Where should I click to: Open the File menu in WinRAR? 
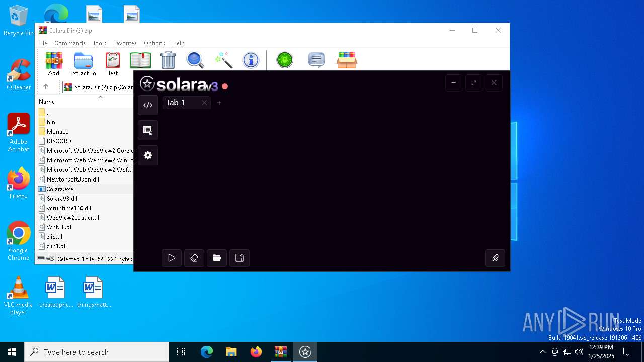[x=43, y=43]
